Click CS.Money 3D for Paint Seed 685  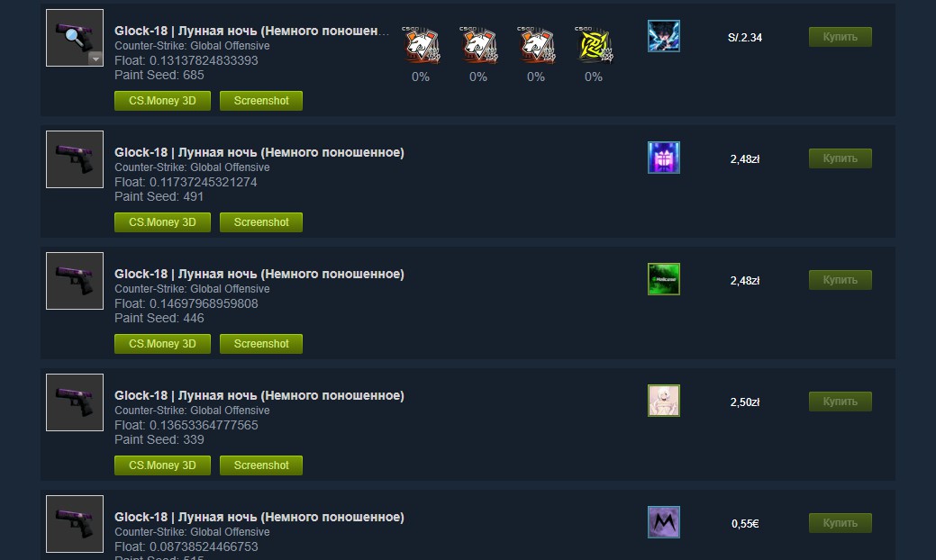tap(162, 101)
